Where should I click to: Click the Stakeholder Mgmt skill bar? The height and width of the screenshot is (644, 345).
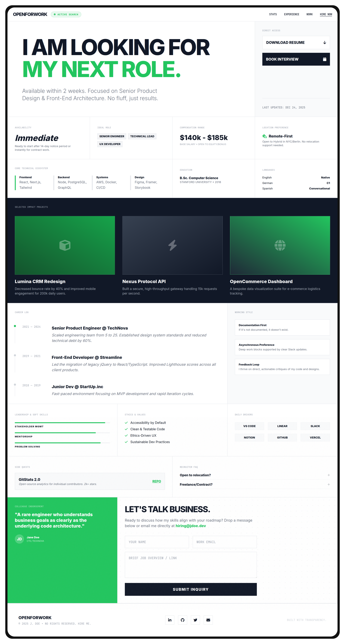pos(62,423)
